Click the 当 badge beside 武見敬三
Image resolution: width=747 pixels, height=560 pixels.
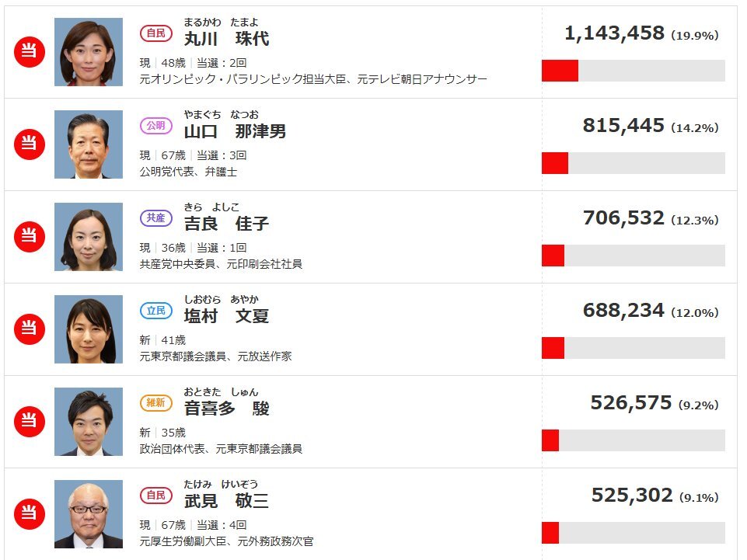pyautogui.click(x=30, y=514)
